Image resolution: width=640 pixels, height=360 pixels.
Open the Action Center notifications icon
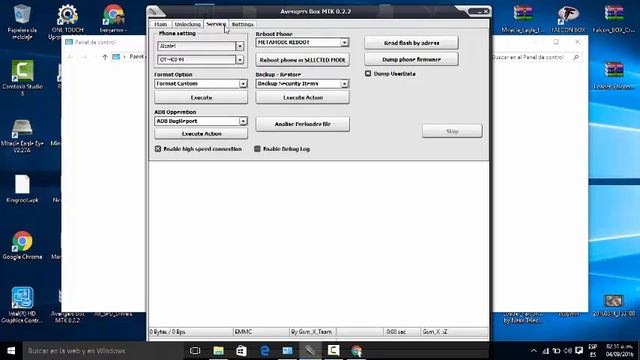tap(579, 351)
